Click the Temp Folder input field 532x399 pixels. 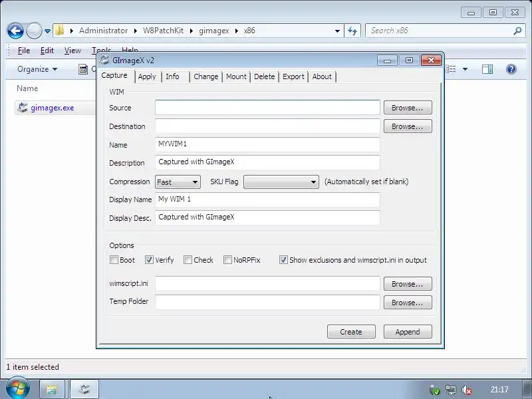[267, 302]
